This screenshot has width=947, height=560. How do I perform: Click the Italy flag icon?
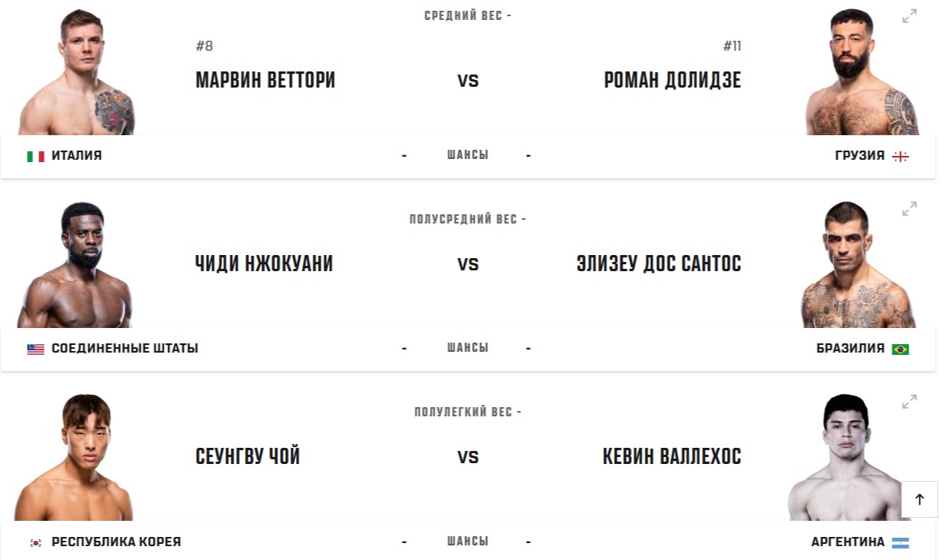coord(35,156)
